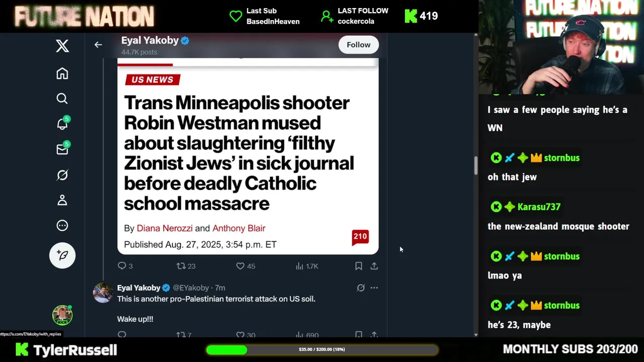The image size is (644, 362).
Task: Go to Home in X sidebar
Action: (x=62, y=73)
